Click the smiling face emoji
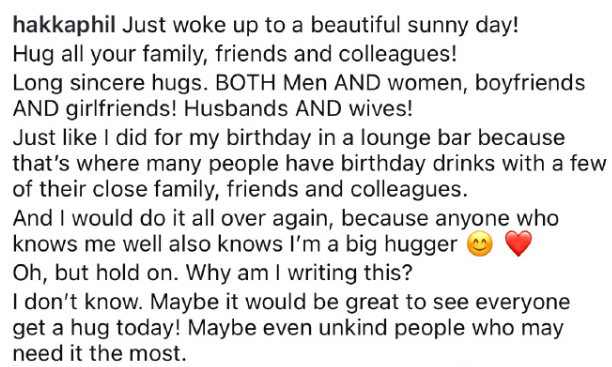 (x=480, y=245)
